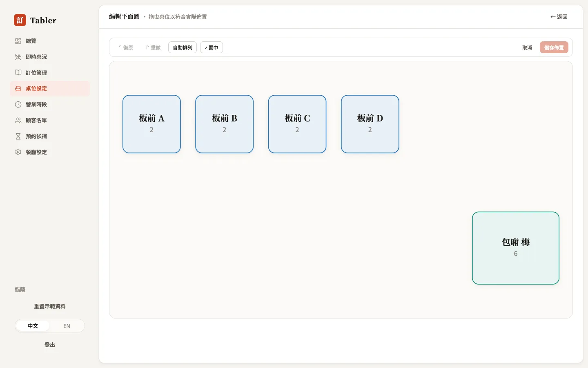
Task: Click the 即時桌況 utensils icon
Action: tap(18, 57)
